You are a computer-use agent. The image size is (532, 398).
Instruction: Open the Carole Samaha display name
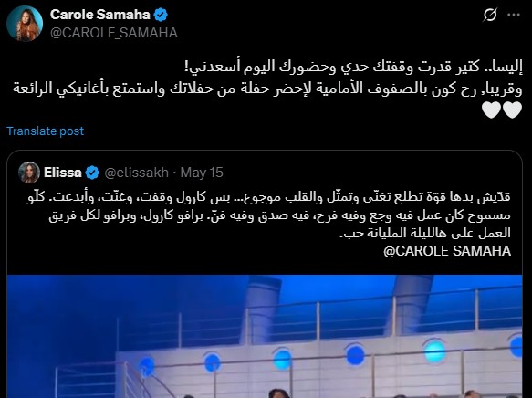click(100, 15)
